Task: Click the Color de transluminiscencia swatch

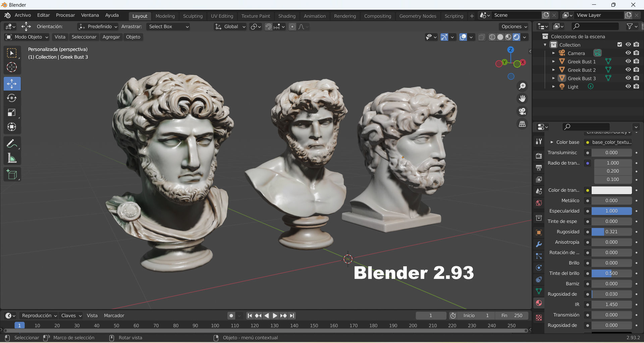Action: coord(611,190)
